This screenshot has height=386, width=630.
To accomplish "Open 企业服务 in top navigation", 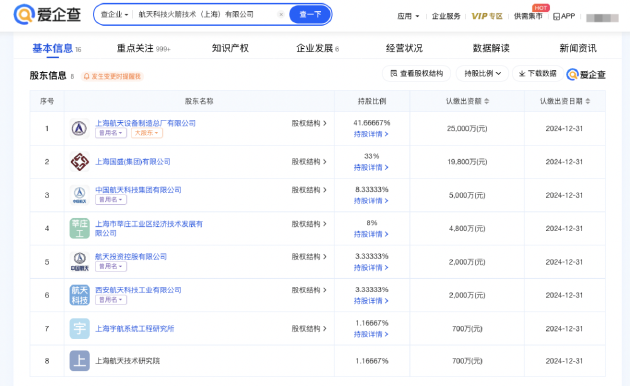I will tap(446, 16).
